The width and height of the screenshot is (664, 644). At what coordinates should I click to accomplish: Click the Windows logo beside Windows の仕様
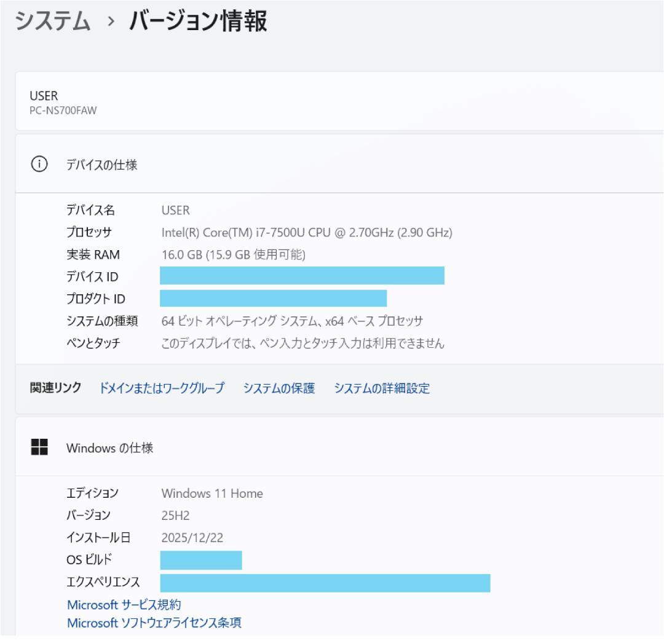point(38,447)
